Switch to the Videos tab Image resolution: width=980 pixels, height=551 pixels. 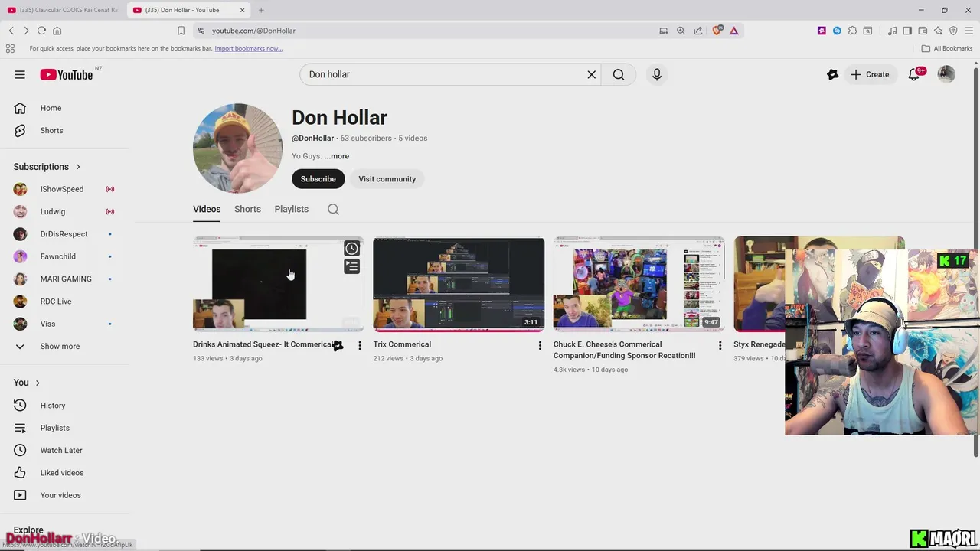pos(207,209)
